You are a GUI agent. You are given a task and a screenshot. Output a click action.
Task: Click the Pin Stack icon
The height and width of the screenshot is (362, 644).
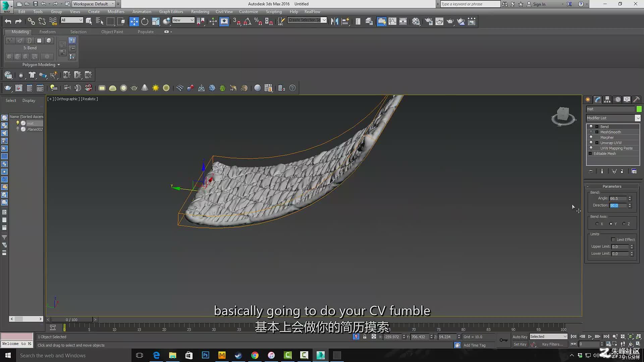click(591, 171)
